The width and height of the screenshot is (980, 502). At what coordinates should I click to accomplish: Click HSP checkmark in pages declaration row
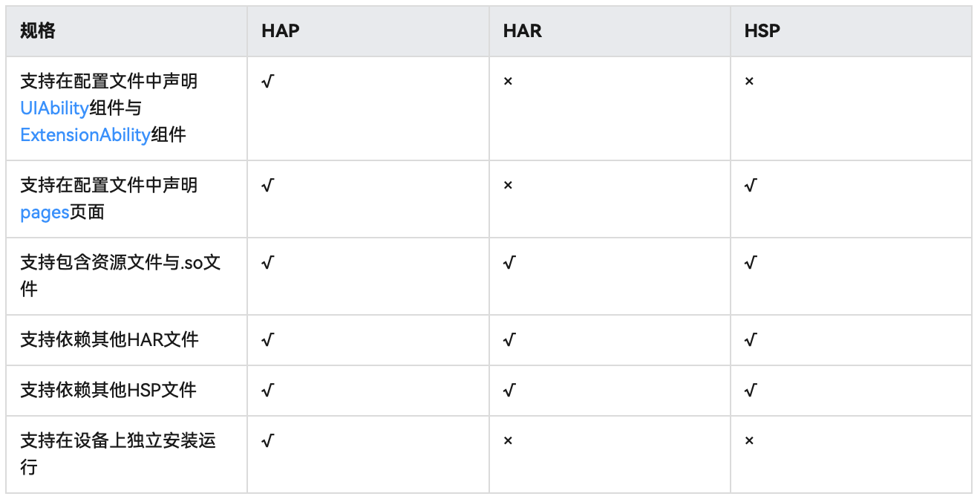pos(751,185)
